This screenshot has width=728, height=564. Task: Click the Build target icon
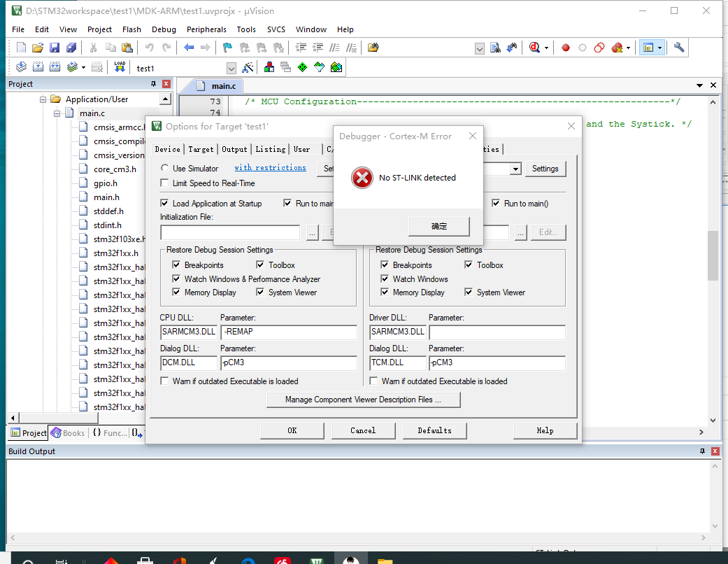click(38, 67)
